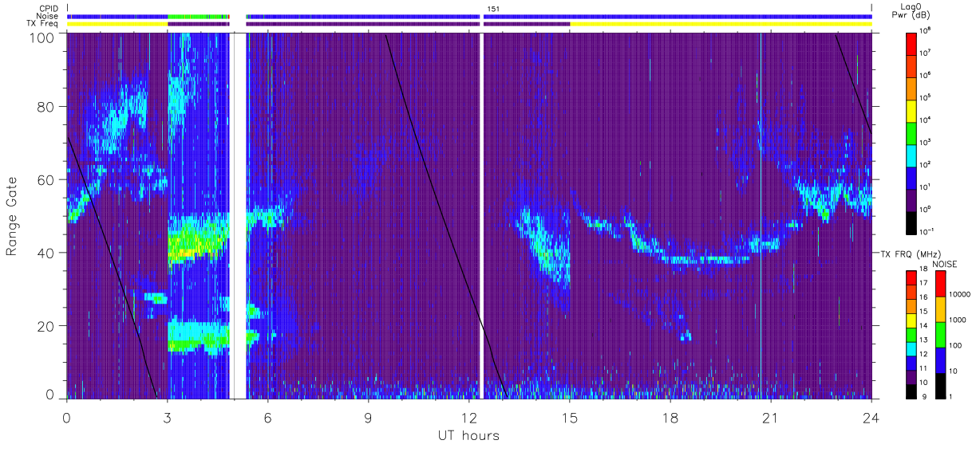Select the green Lag0 power colorbar band
This screenshot has width=980, height=452.
click(911, 132)
